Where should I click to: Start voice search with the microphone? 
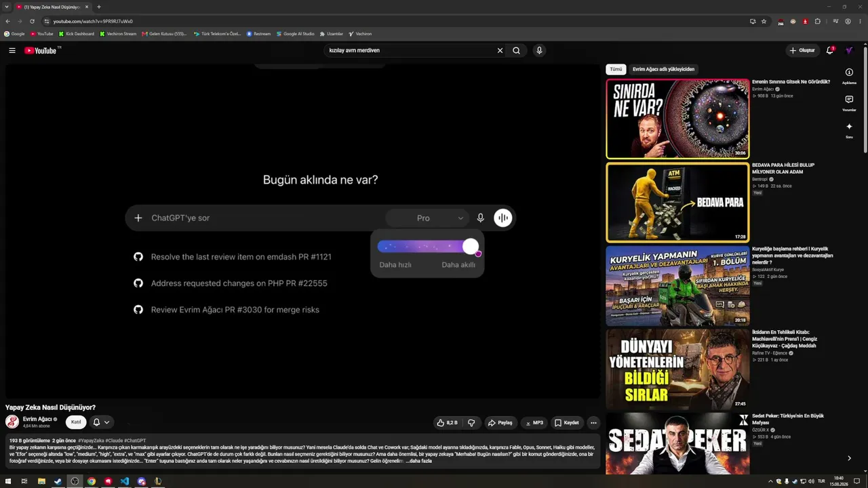pyautogui.click(x=539, y=50)
